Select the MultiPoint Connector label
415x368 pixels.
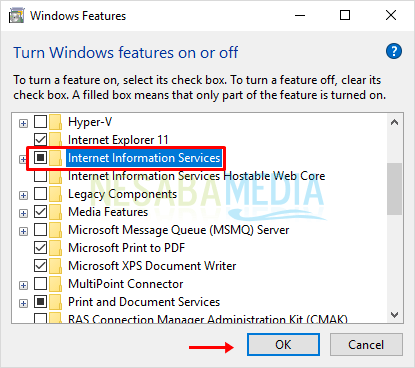pos(126,284)
